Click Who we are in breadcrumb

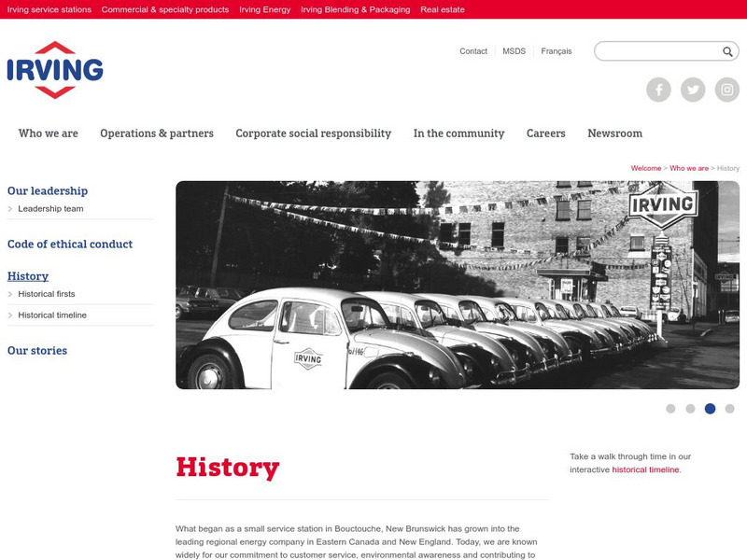click(x=689, y=168)
